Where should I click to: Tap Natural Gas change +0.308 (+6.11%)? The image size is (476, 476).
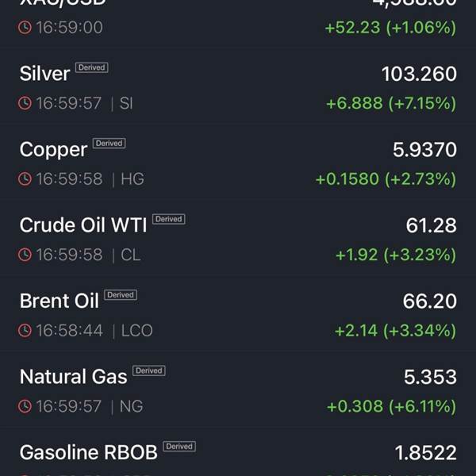click(392, 406)
